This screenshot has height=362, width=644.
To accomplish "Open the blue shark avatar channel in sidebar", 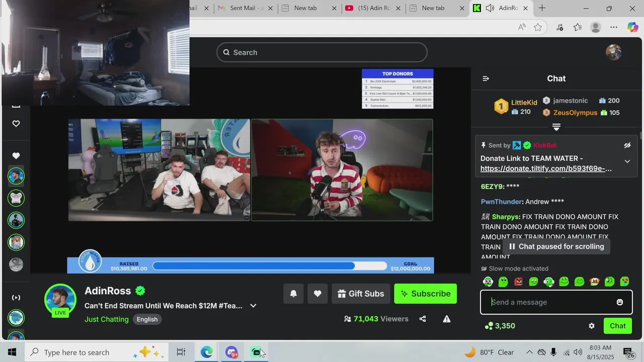I will (x=16, y=318).
